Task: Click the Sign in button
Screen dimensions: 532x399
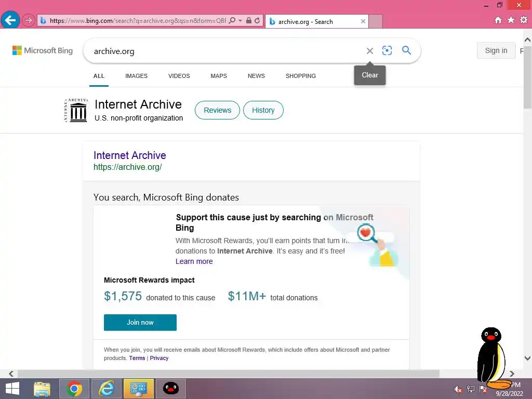Action: point(496,50)
